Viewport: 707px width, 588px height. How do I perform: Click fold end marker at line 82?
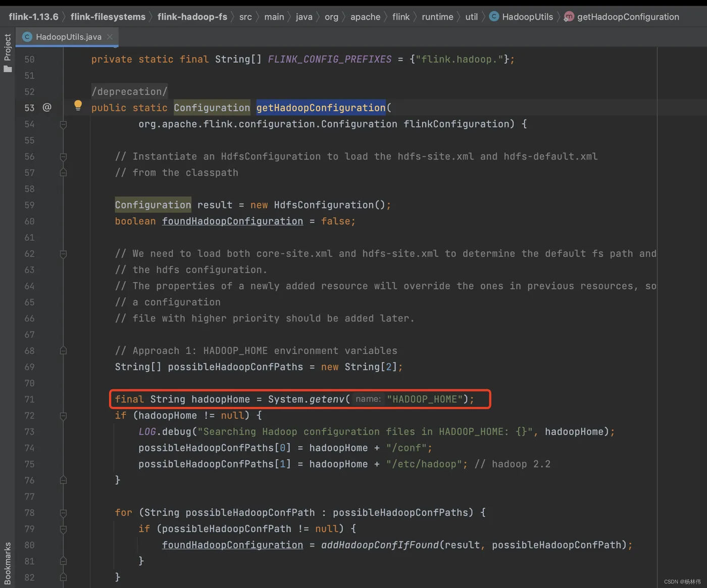[x=63, y=577]
